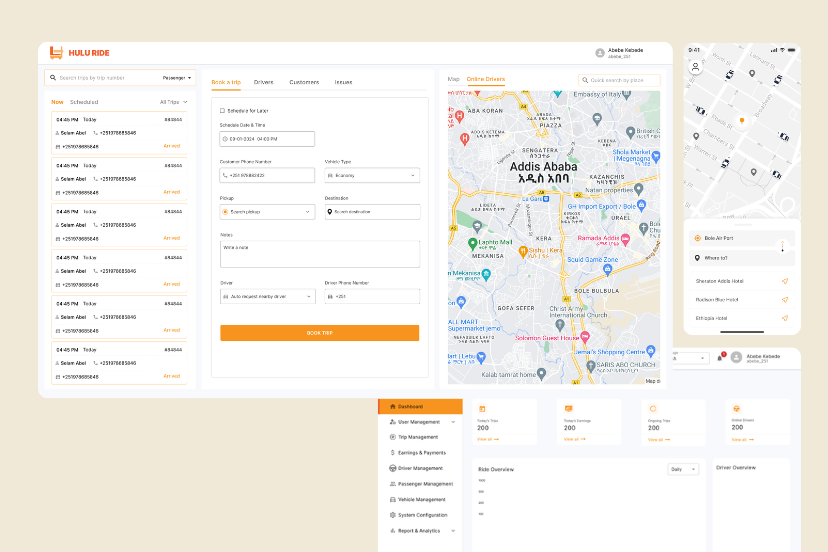Viewport: 828px width, 552px height.
Task: Switch to the Book a trip tab
Action: coord(226,82)
